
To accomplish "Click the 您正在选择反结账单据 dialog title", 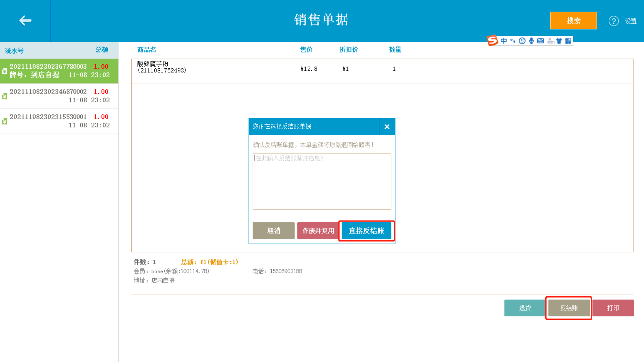I will point(282,126).
